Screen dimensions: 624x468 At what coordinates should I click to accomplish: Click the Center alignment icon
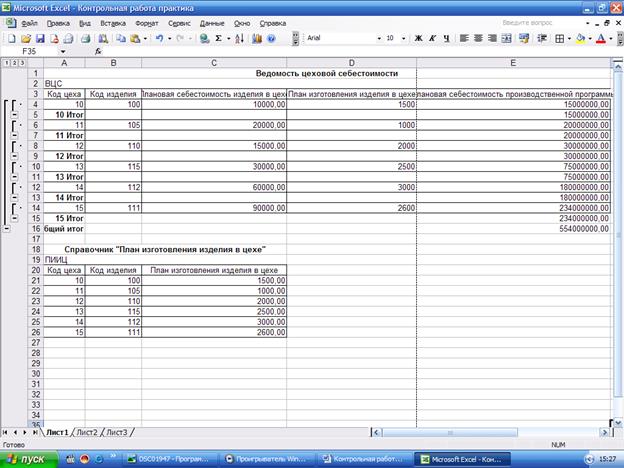478,38
